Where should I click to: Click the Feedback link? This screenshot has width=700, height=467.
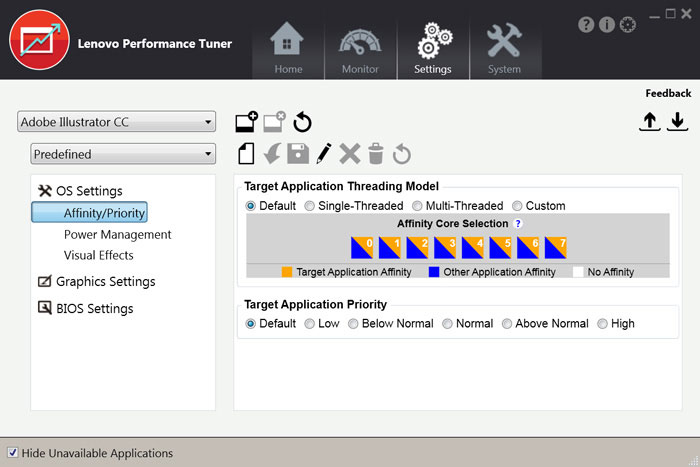click(x=667, y=93)
